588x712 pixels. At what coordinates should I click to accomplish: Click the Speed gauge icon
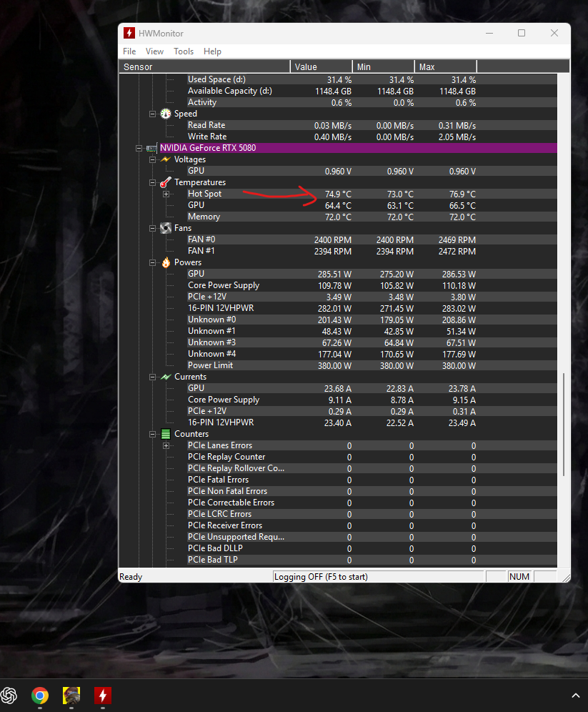pos(166,114)
